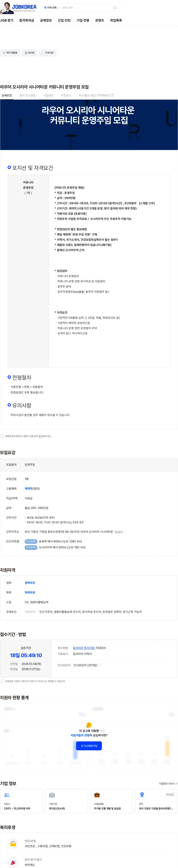
Task: Click the 휴무·휴가·행사 benefits icon
Action: tap(13, 862)
